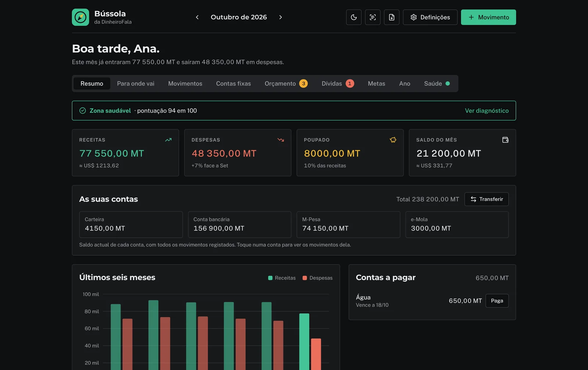The width and height of the screenshot is (588, 370).
Task: Go to previous month arrow
Action: pyautogui.click(x=197, y=17)
